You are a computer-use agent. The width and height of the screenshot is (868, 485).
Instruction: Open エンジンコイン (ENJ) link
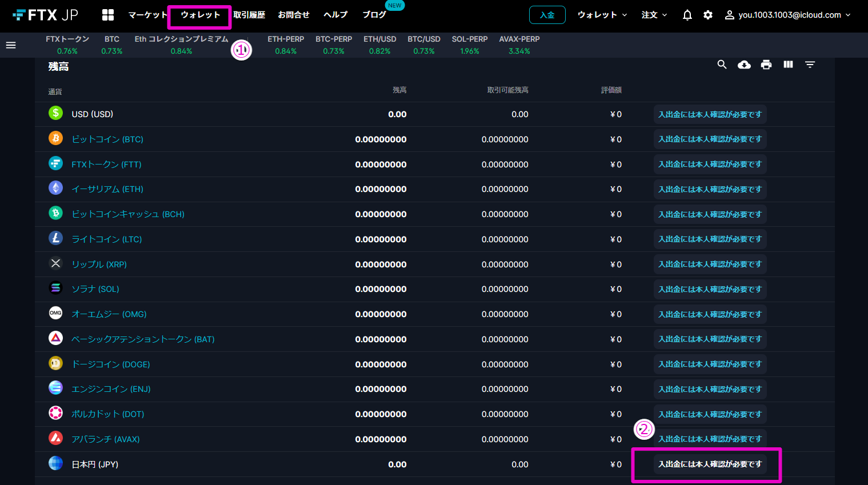(x=111, y=389)
